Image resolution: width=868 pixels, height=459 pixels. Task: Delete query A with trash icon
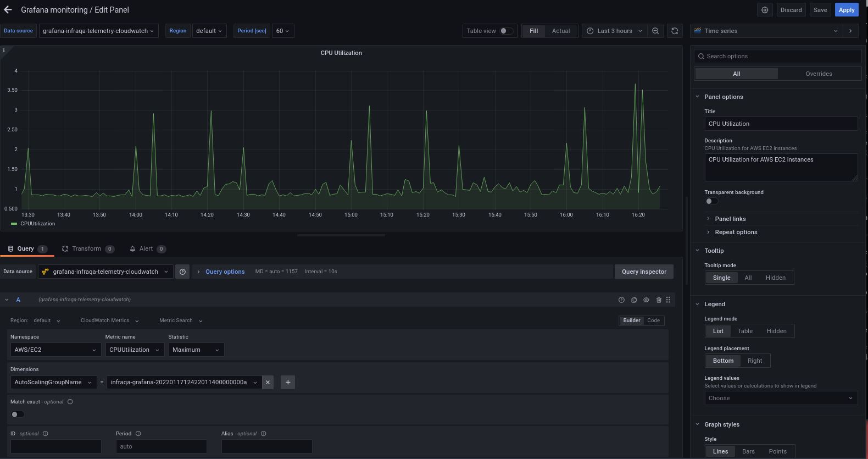click(659, 300)
